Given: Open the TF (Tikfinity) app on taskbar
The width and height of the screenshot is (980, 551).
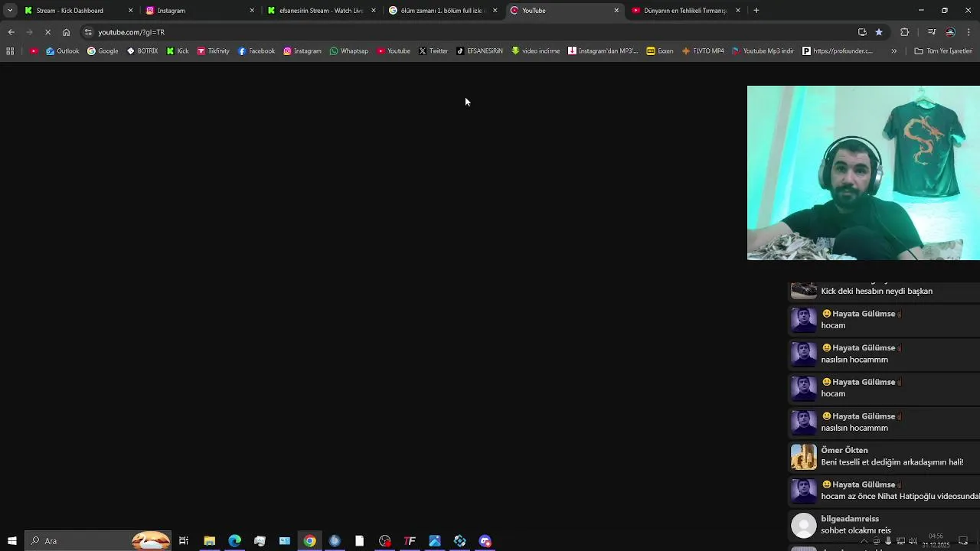Looking at the screenshot, I should coord(410,541).
